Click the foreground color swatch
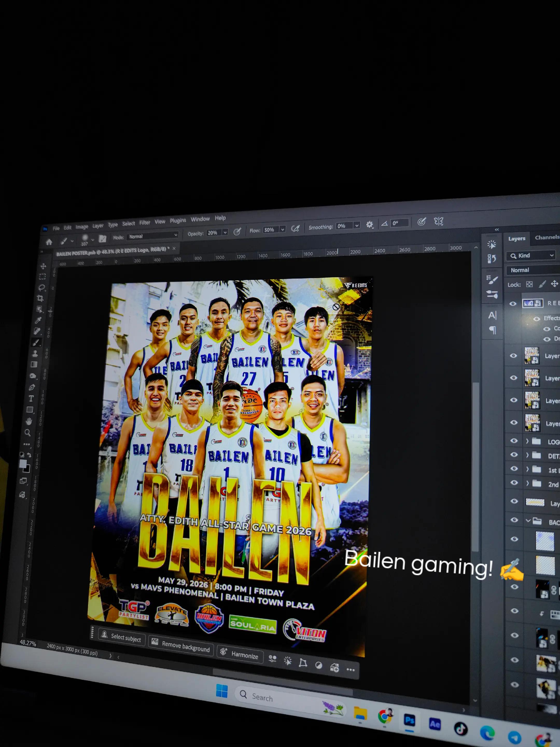The height and width of the screenshot is (747, 560). [x=23, y=464]
